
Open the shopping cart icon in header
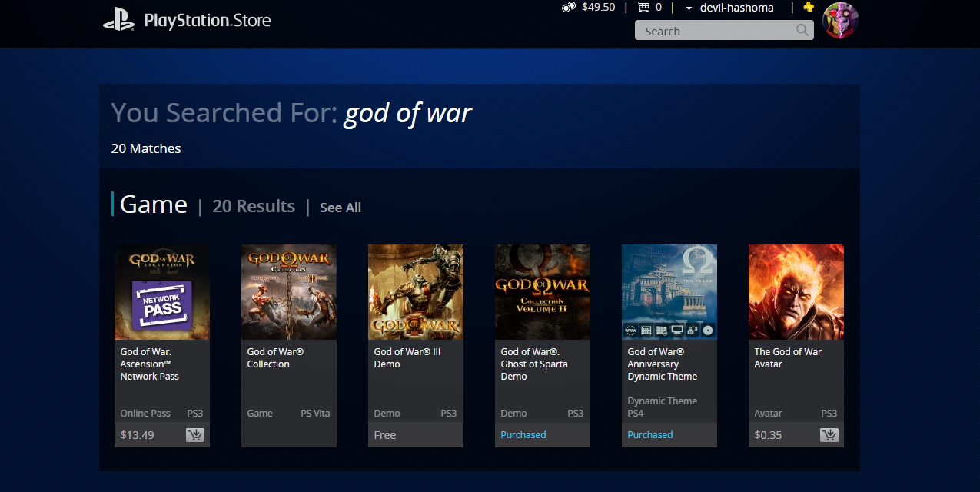(643, 8)
